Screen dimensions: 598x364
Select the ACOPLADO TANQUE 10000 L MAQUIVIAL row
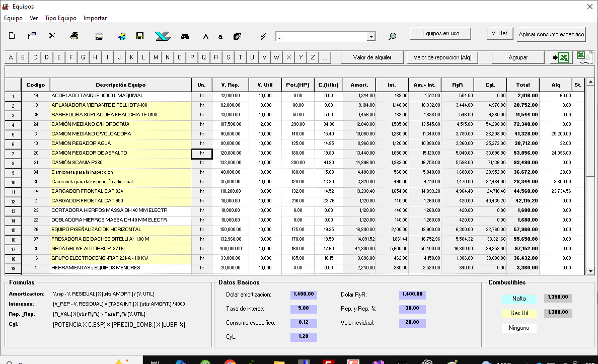120,96
